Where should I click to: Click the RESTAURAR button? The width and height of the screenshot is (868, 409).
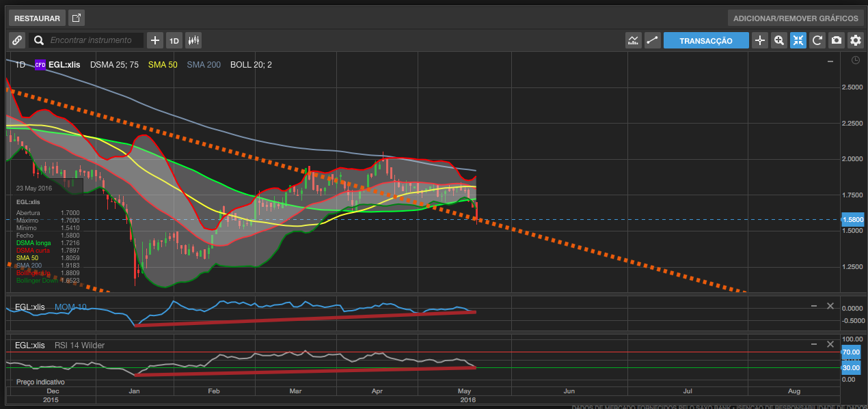point(37,18)
